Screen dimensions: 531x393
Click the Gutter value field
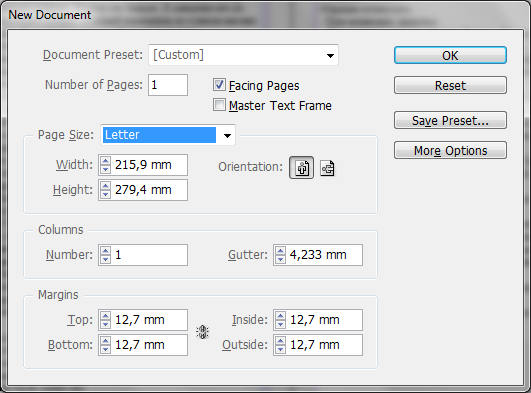324,255
